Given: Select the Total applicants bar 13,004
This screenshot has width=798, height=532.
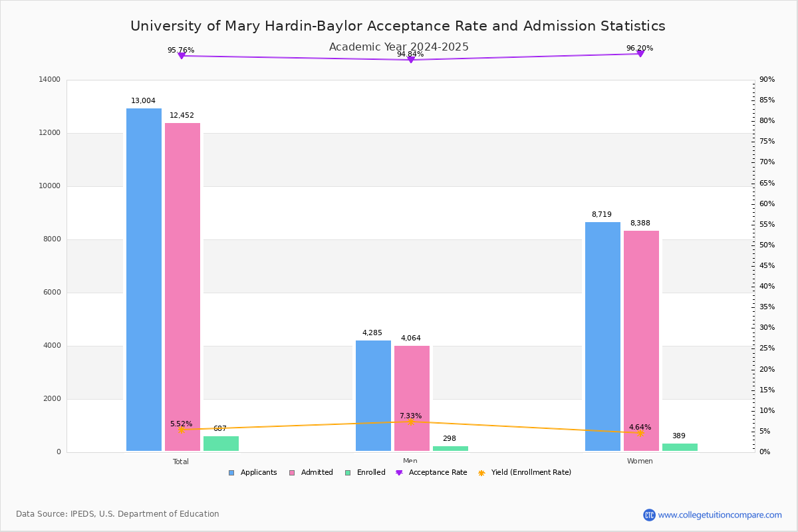Looking at the screenshot, I should point(144,279).
